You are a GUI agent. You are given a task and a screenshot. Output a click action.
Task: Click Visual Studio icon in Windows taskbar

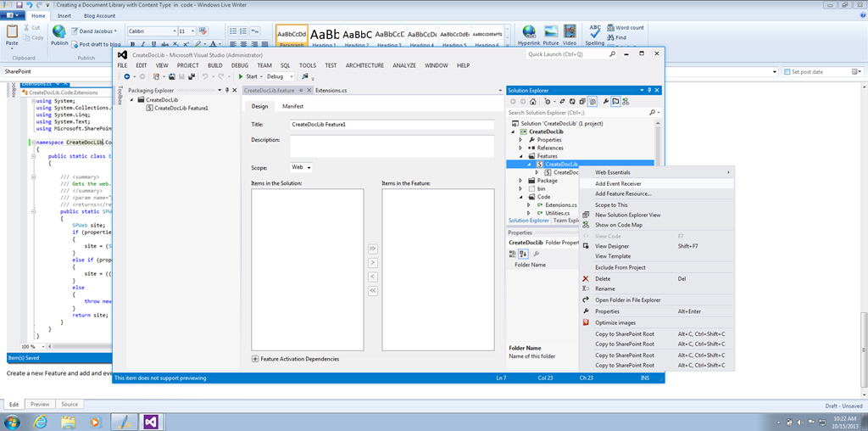151,422
